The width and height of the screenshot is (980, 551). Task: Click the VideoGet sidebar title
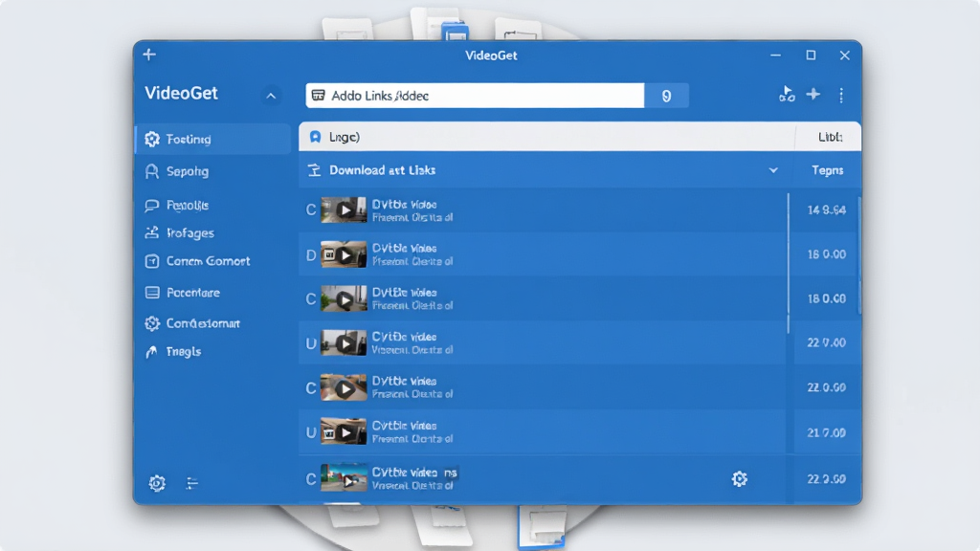[x=181, y=93]
